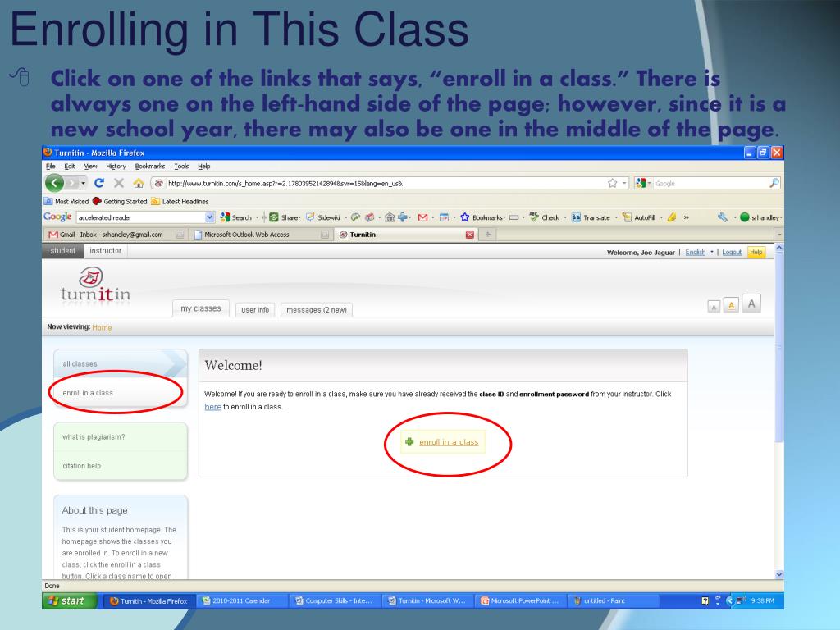Reload the page with the blue refresh icon
Screen dimensions: 840x630
pyautogui.click(x=99, y=183)
